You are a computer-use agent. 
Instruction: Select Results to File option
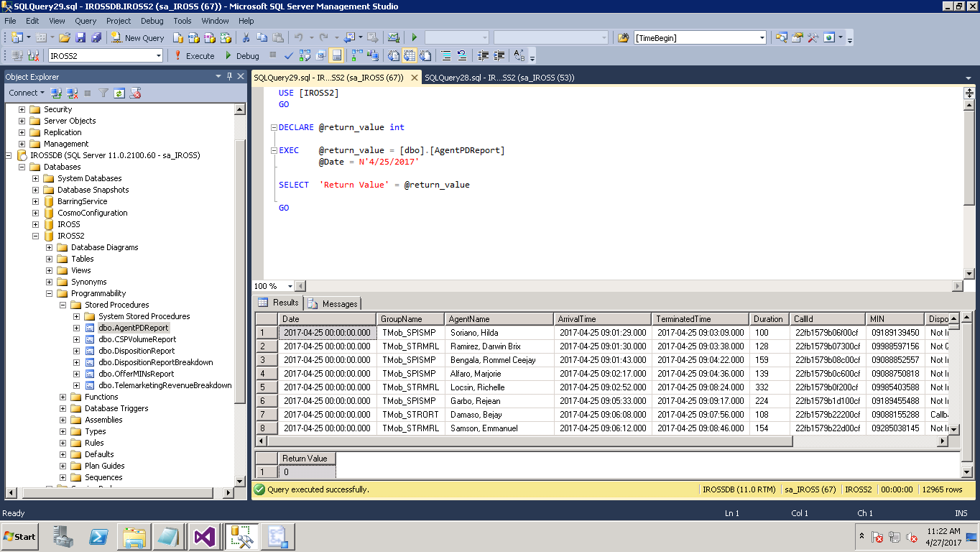tap(425, 55)
